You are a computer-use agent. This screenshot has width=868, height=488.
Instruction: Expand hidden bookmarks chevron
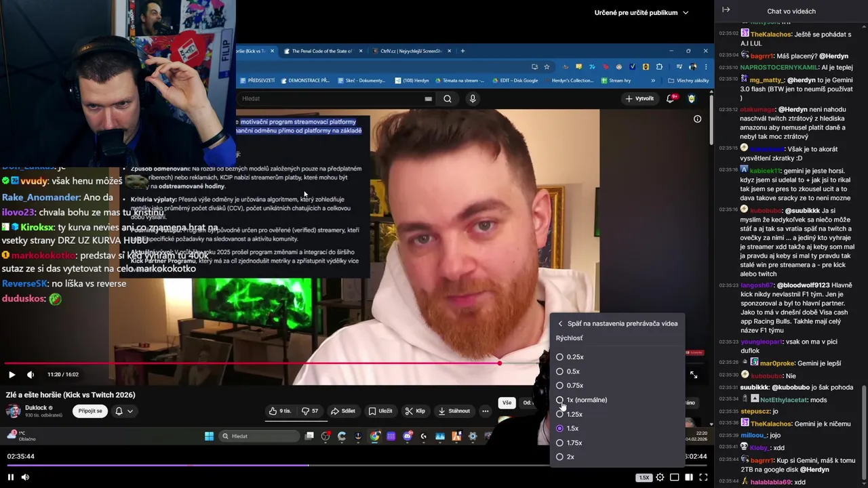(x=653, y=81)
